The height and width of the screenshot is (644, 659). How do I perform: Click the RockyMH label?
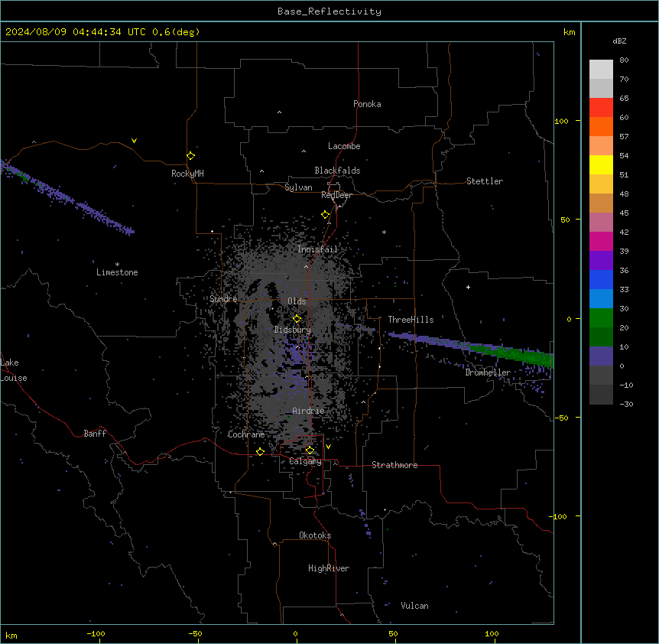tap(187, 174)
